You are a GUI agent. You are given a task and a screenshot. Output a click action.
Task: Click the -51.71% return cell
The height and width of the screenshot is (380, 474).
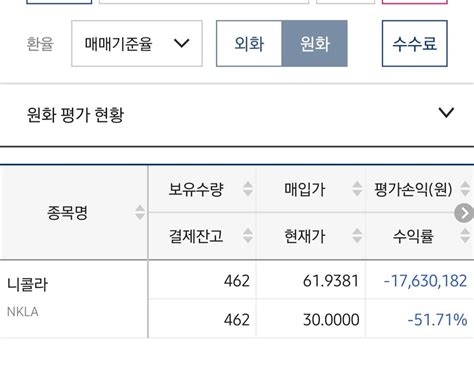point(437,320)
